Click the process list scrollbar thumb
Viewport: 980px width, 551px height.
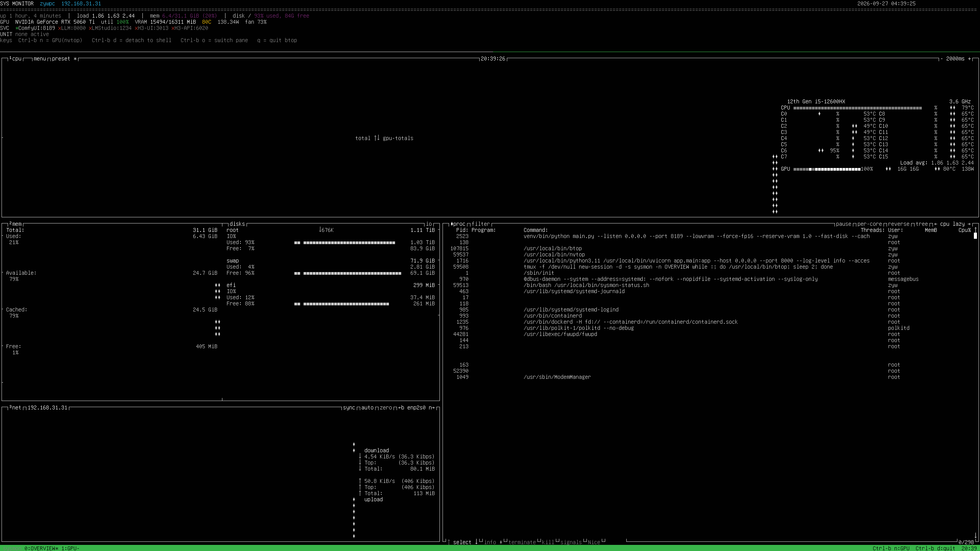[975, 236]
